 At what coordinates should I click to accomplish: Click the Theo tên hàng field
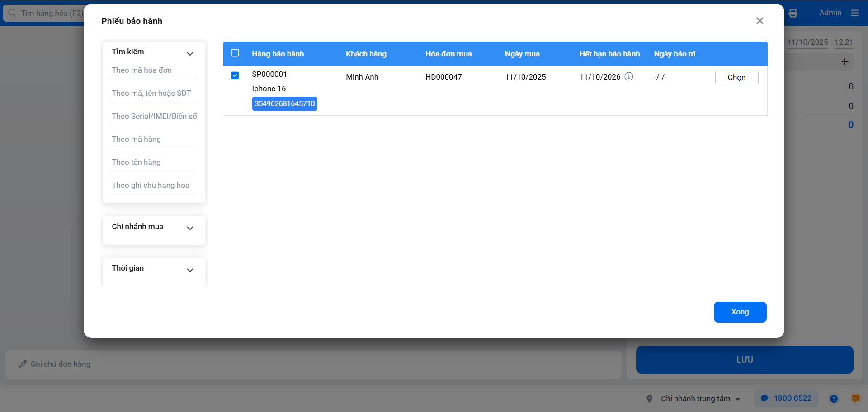point(154,163)
